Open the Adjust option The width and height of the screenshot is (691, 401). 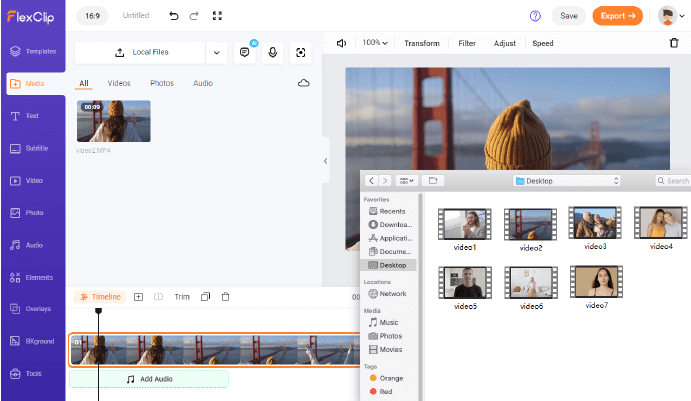[x=505, y=43]
